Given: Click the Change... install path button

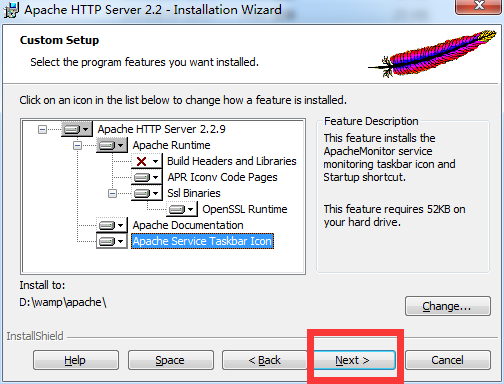Looking at the screenshot, I should (x=448, y=306).
